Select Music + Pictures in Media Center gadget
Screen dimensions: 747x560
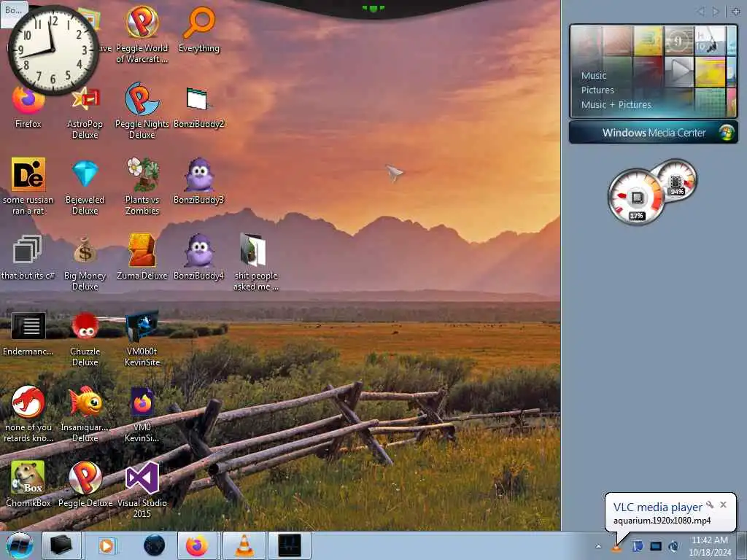(x=616, y=105)
